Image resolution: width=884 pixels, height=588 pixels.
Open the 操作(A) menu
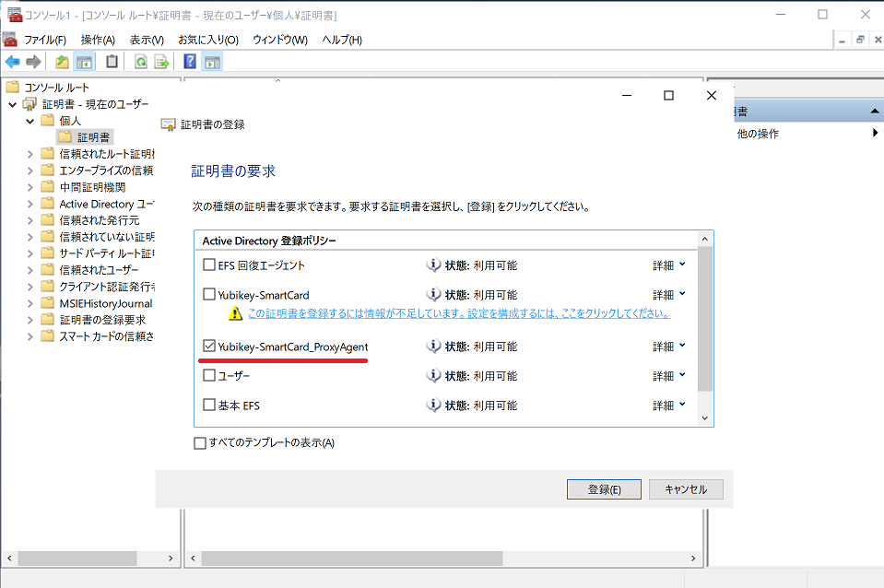tap(98, 40)
